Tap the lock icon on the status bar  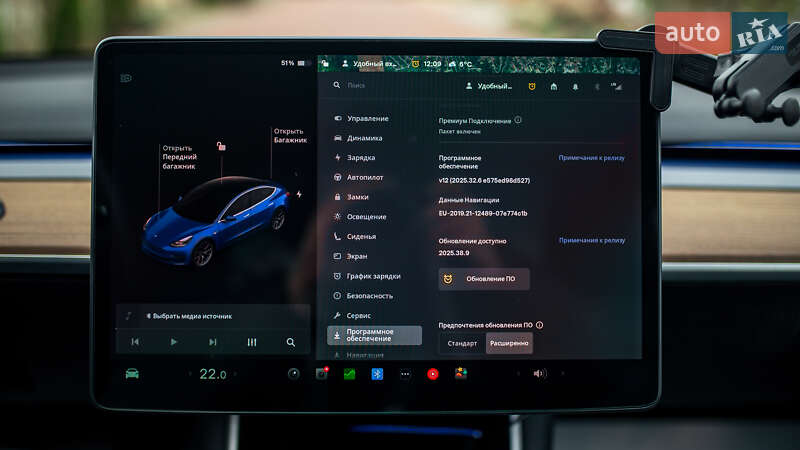pyautogui.click(x=325, y=64)
